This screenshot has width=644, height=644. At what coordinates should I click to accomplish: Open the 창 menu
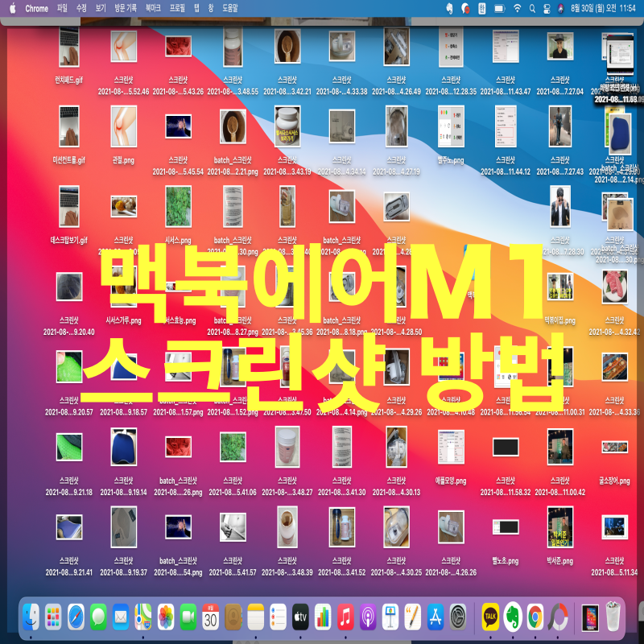tap(211, 8)
